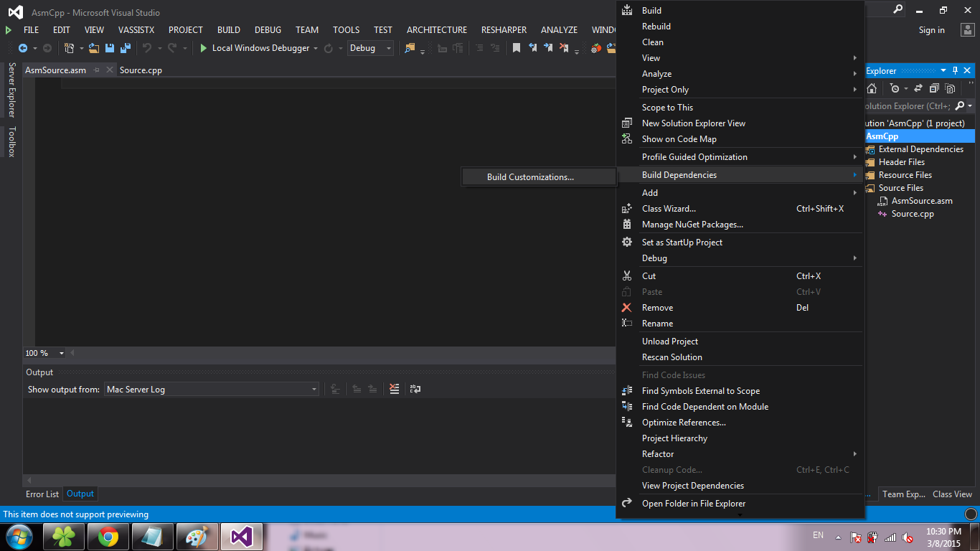Open the Server Explorer side tab
Viewport: 980px width, 551px height.
point(11,90)
